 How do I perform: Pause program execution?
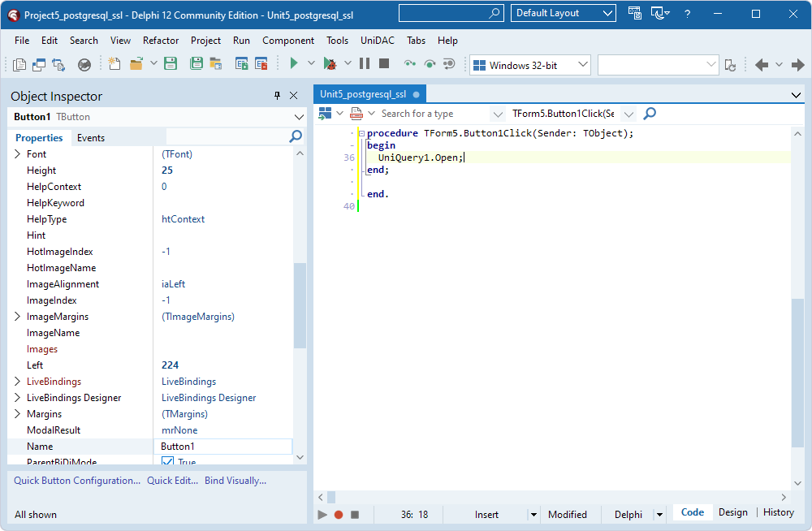[x=365, y=63]
